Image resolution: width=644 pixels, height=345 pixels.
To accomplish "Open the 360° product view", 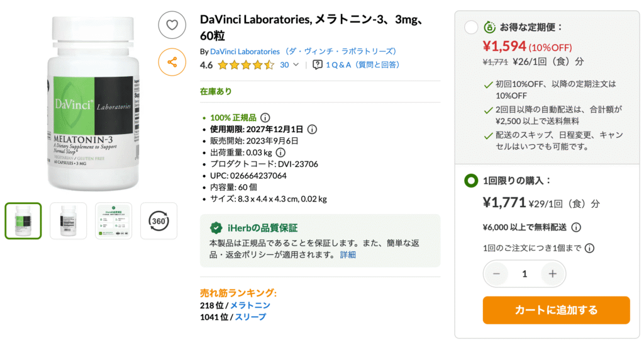I will tap(158, 220).
